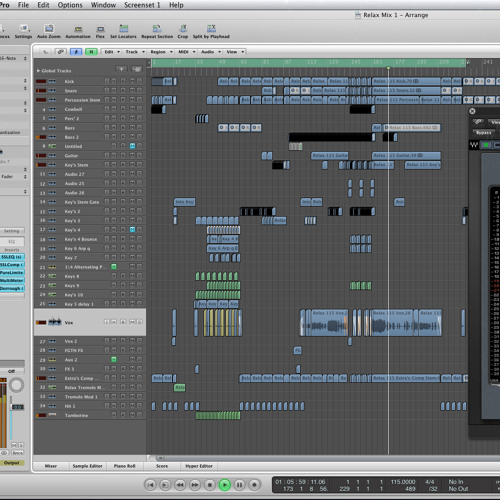This screenshot has width=500, height=500.
Task: Open the View local menu dropdown
Action: tap(235, 52)
